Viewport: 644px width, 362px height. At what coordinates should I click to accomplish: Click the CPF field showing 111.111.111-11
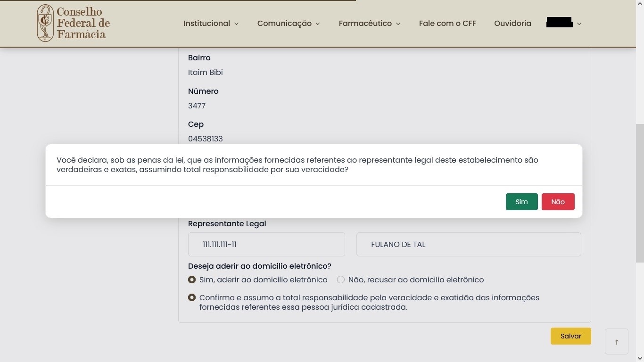pos(266,244)
